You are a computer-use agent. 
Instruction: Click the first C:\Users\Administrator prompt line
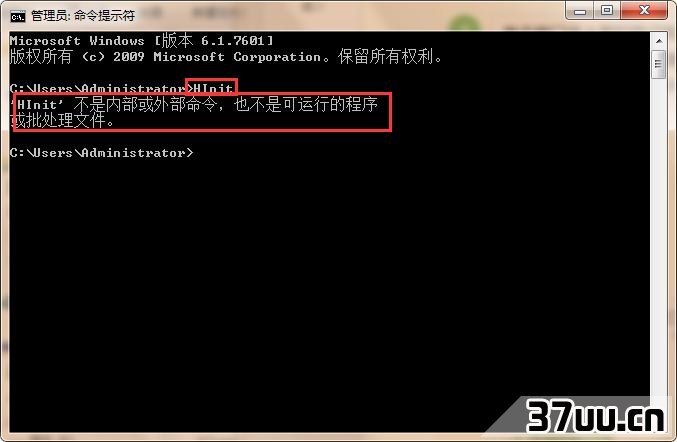click(x=98, y=88)
